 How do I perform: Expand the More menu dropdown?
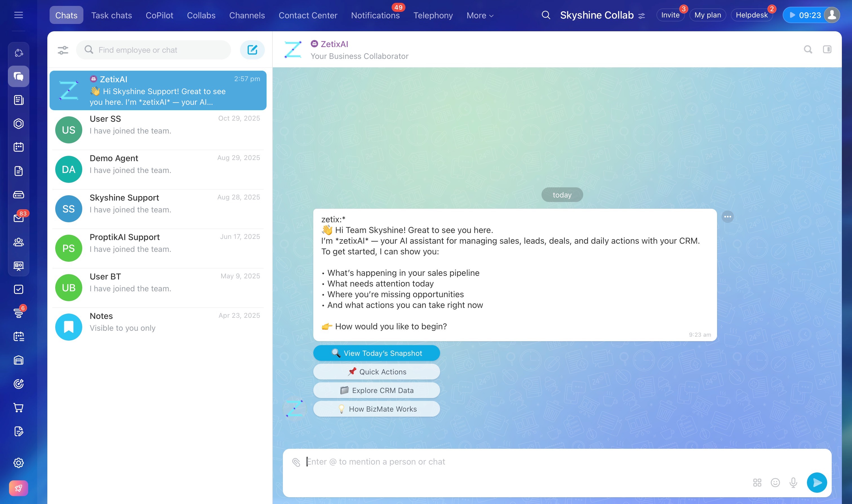[480, 15]
